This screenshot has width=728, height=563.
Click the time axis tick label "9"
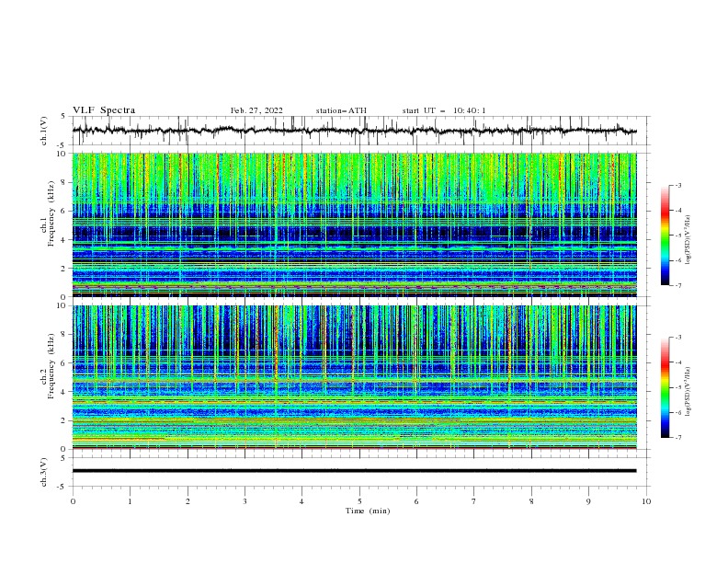[x=588, y=501]
